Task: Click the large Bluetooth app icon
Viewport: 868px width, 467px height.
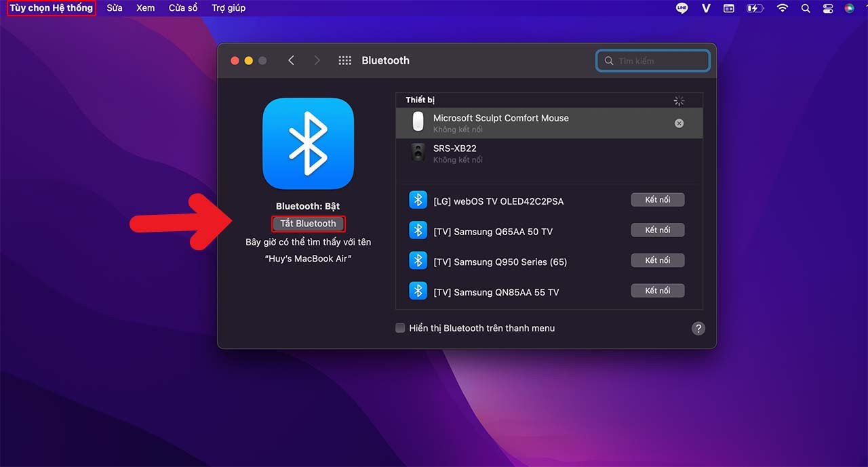Action: click(308, 143)
